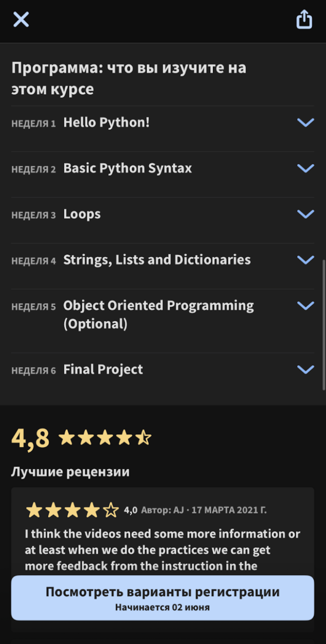The height and width of the screenshot is (644, 326).
Task: Close the course program overlay
Action: click(21, 20)
